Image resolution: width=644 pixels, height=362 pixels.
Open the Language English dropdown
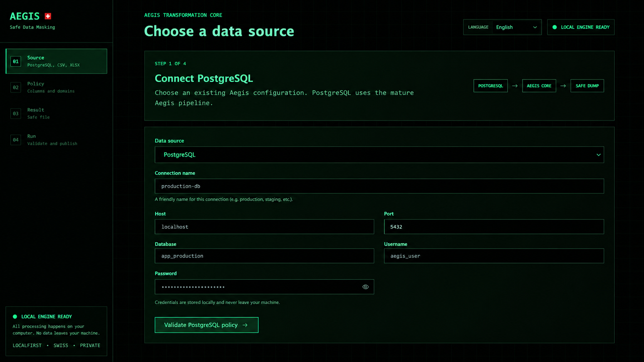pos(517,27)
